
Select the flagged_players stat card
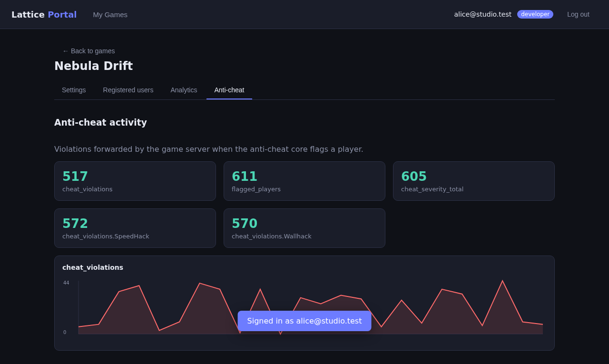(x=304, y=181)
